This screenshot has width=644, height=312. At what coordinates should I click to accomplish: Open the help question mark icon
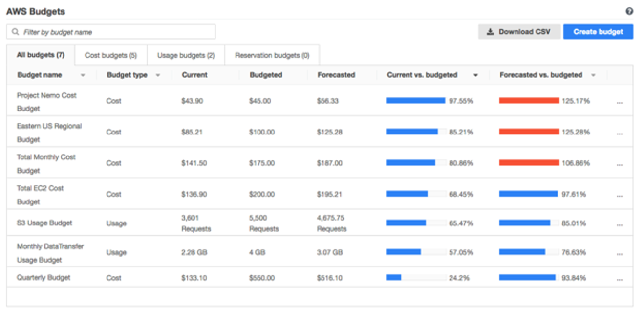(x=629, y=11)
